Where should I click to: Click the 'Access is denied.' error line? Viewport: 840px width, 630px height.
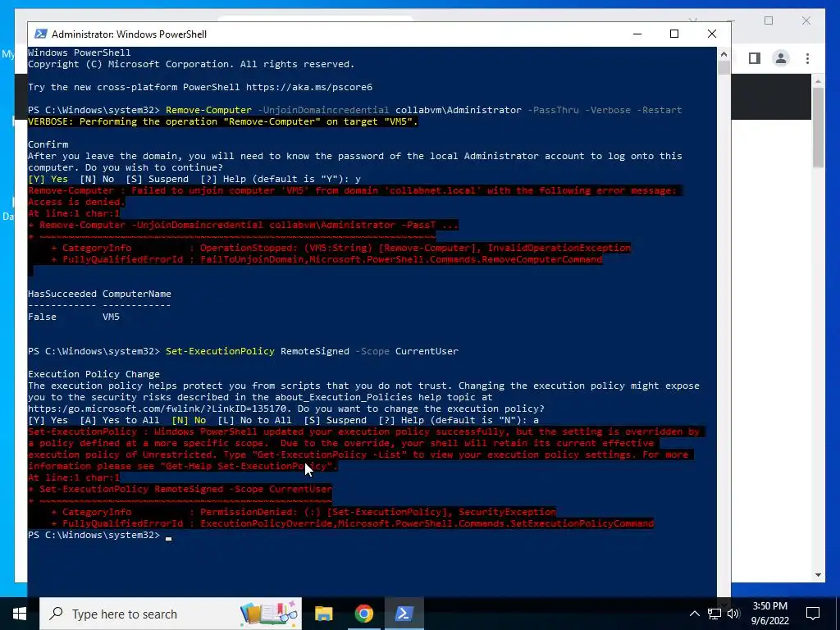[x=76, y=202]
